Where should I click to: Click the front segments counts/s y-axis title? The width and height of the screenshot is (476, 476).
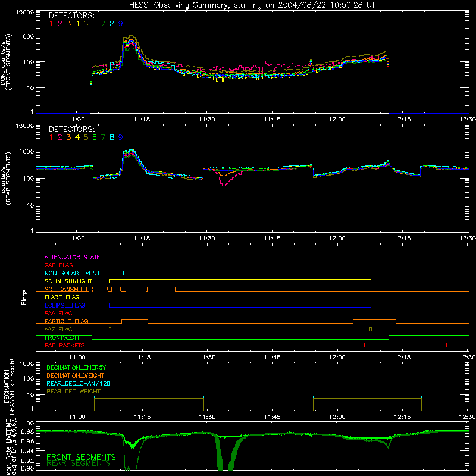5,62
